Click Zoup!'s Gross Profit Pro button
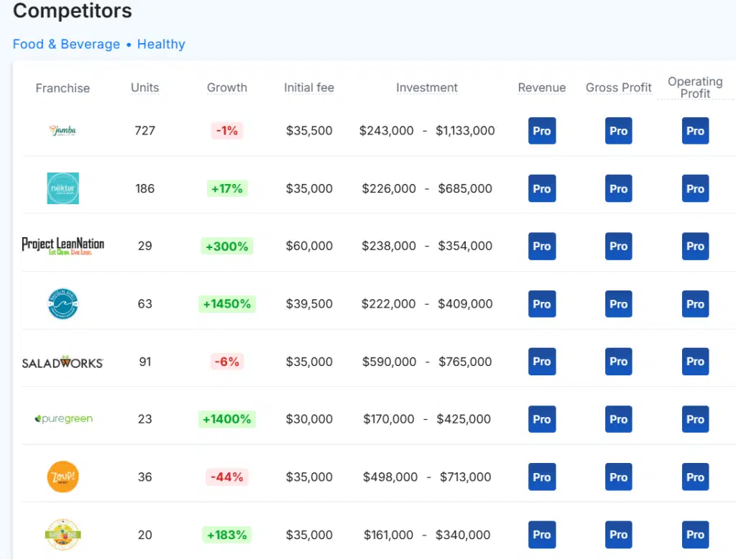This screenshot has height=560, width=736. point(618,477)
